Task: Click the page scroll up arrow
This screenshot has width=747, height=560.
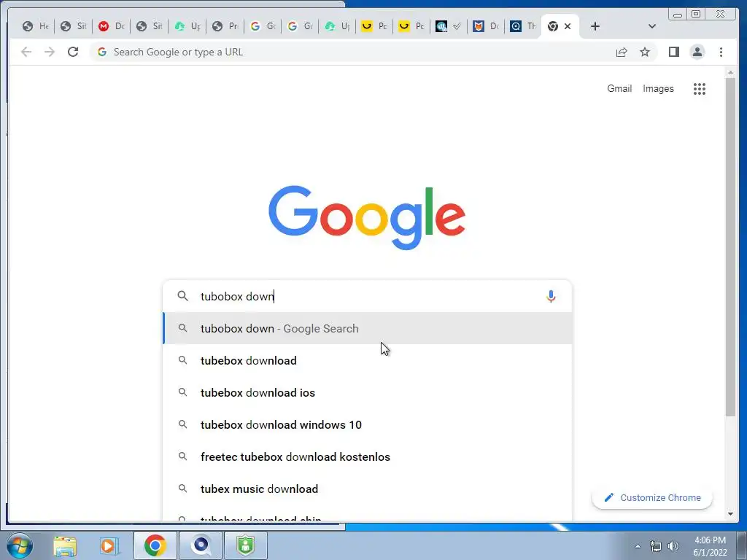Action: [730, 73]
